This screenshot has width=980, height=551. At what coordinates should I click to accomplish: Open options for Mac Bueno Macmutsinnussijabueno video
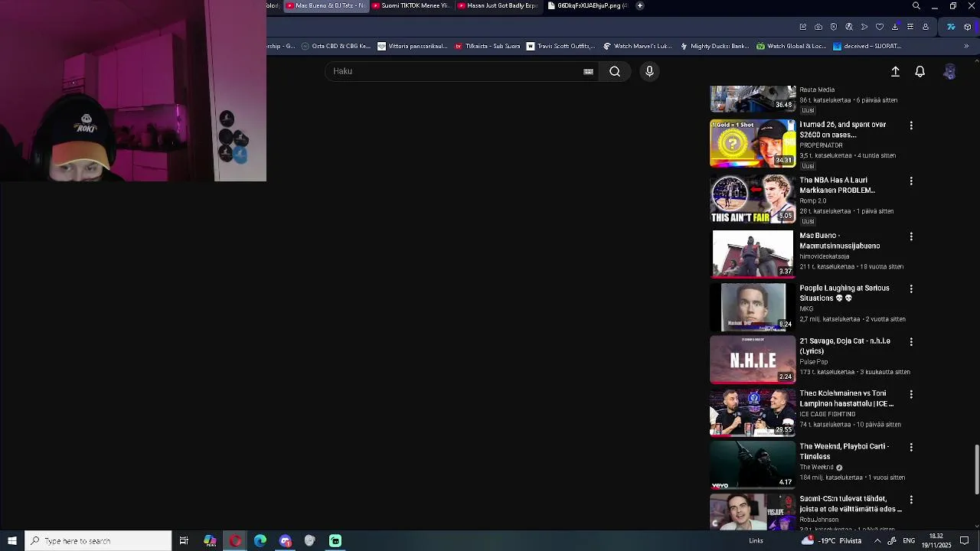click(x=911, y=237)
